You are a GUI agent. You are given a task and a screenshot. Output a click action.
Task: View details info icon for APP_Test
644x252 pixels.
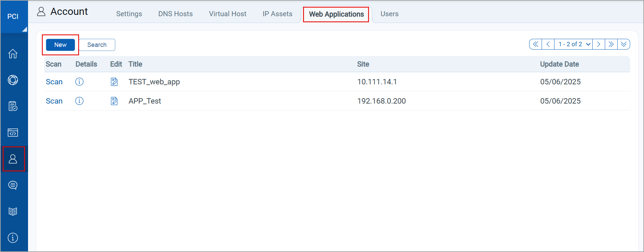pos(79,101)
